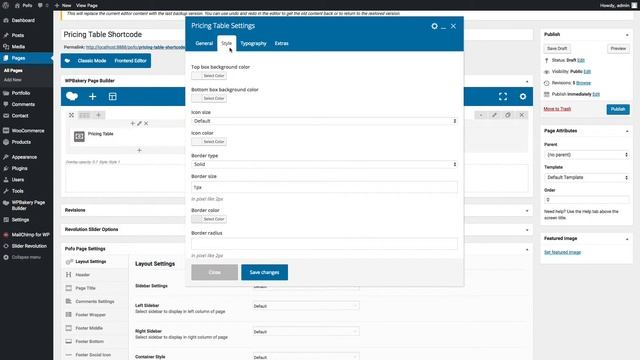The width and height of the screenshot is (640, 360).
Task: Open the Border type dropdown
Action: click(324, 164)
